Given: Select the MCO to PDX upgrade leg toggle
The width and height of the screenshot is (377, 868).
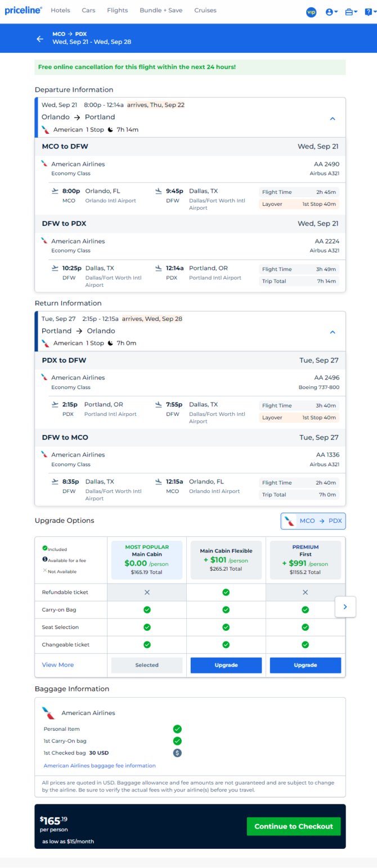Looking at the screenshot, I should 313,521.
